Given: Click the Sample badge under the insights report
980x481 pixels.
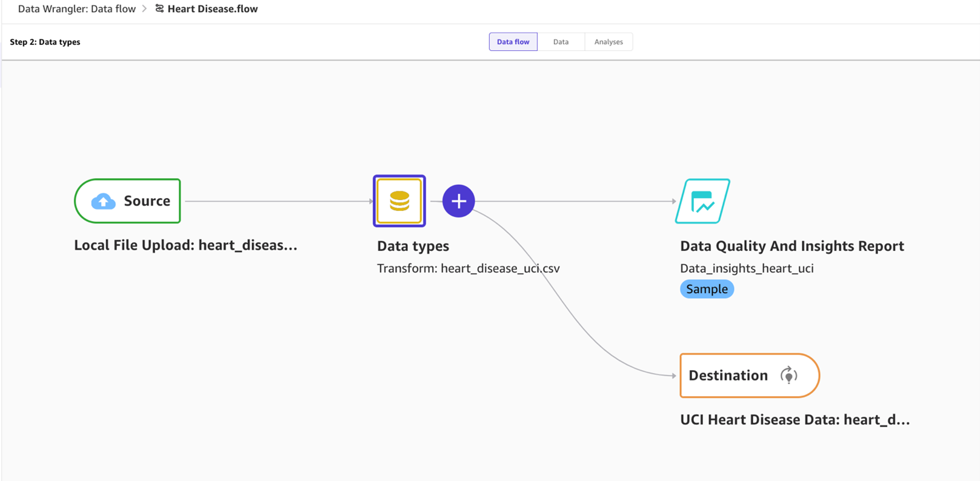Looking at the screenshot, I should click(707, 289).
